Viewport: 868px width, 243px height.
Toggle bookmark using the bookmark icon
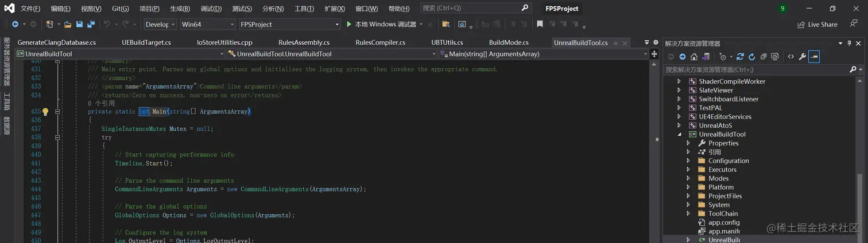(x=540, y=24)
